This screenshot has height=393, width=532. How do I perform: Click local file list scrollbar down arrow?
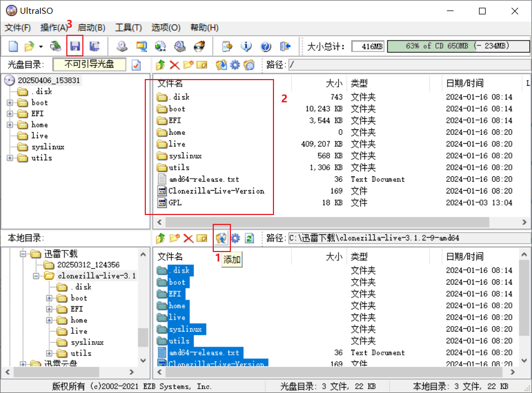point(524,360)
